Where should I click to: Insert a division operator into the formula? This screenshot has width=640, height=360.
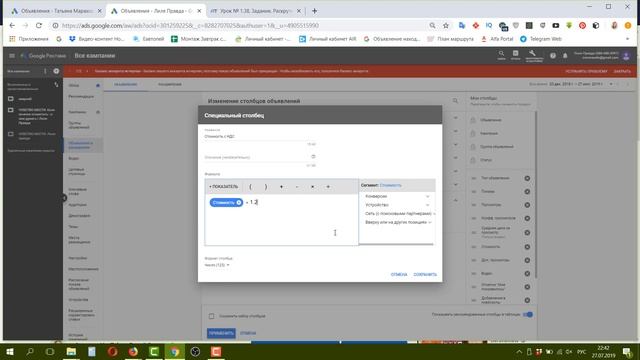(x=328, y=187)
